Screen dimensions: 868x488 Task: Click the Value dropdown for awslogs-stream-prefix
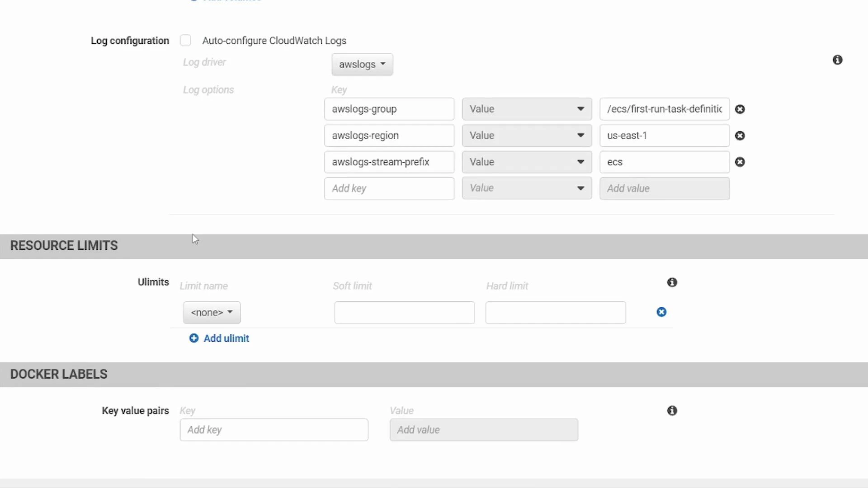point(527,162)
